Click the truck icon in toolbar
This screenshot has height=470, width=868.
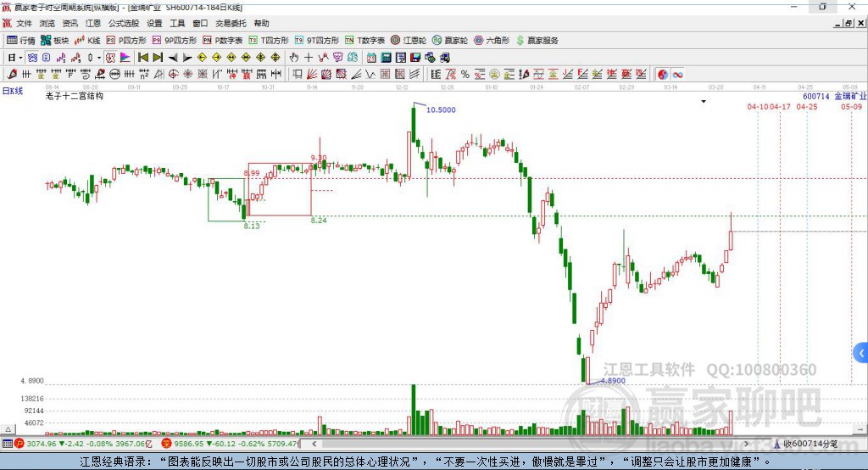pos(444,58)
